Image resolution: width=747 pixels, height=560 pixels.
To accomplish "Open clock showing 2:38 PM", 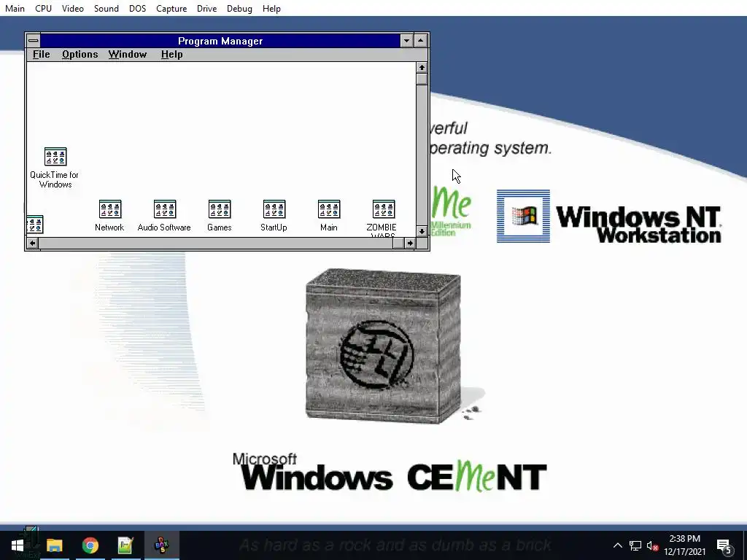I will pyautogui.click(x=684, y=545).
